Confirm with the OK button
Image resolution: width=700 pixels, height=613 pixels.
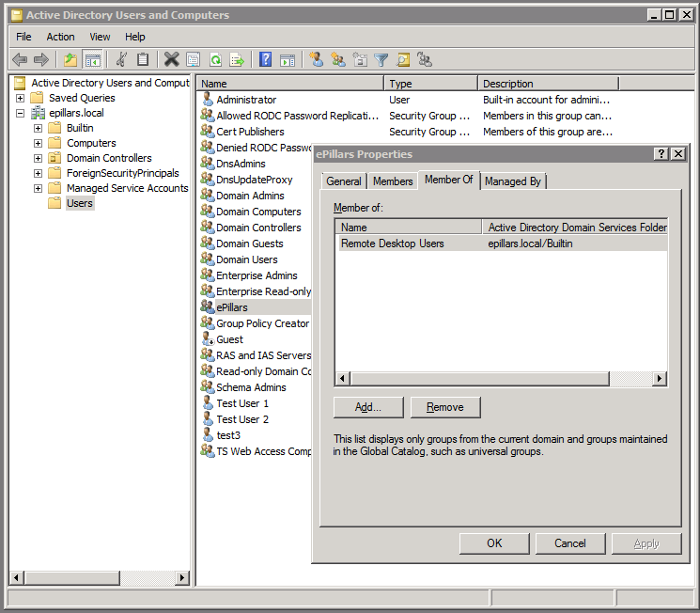494,543
